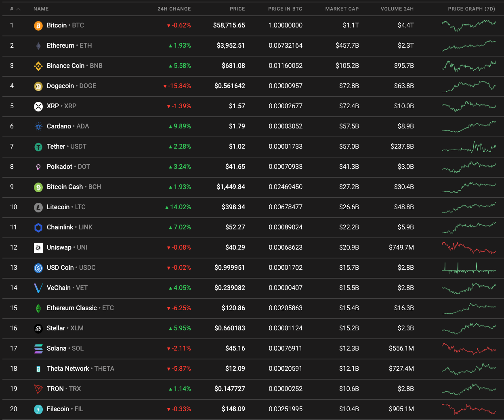This screenshot has height=420, width=504.
Task: Click XRP market cap $72.4B
Action: (349, 106)
